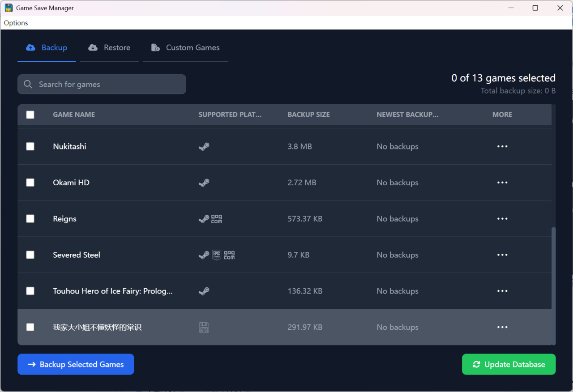Click No backups in Okami HD row
The height and width of the screenshot is (392, 573).
pyautogui.click(x=398, y=183)
